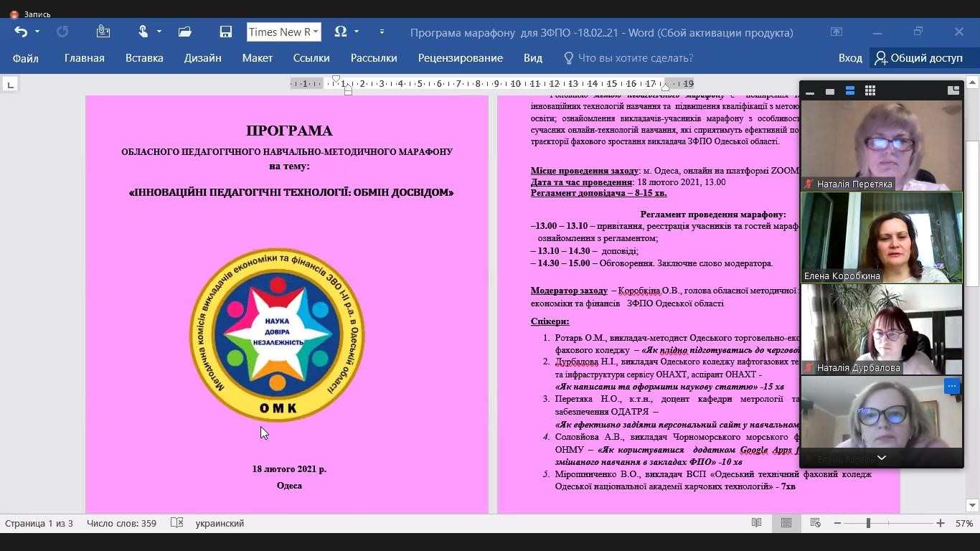Switch to the Рецензирование tab

click(461, 58)
